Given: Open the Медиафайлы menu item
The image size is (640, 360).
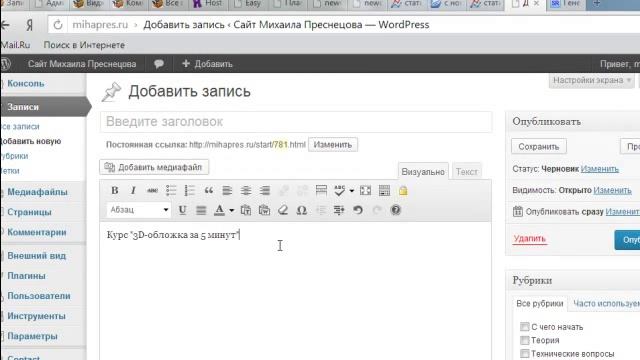Looking at the screenshot, I should click(x=37, y=192).
